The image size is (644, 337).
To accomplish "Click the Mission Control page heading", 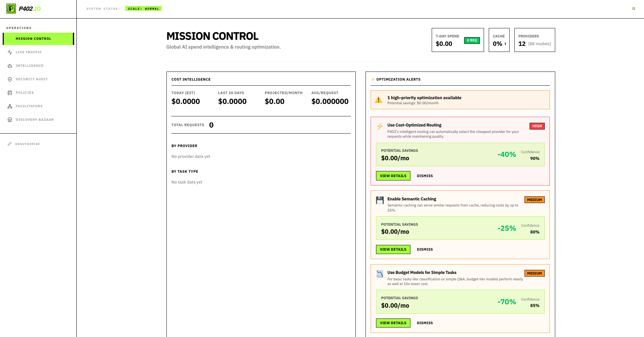I will coord(212,36).
